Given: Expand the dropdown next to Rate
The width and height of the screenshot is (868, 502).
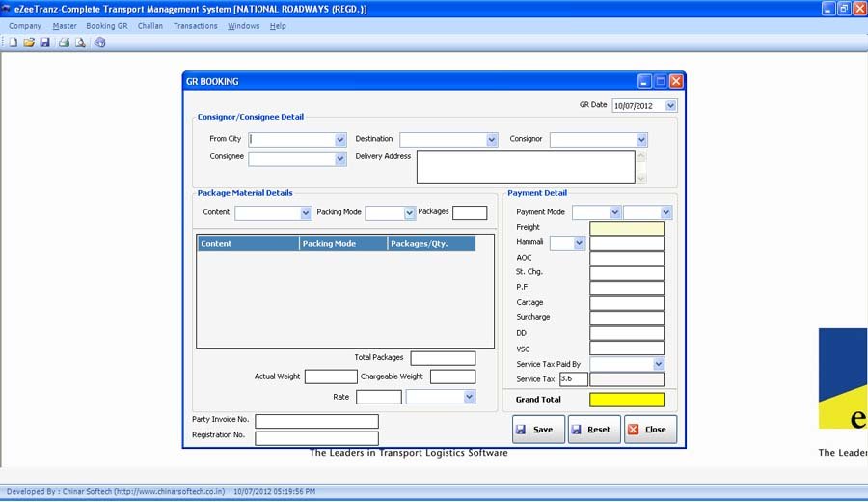Looking at the screenshot, I should coord(469,397).
